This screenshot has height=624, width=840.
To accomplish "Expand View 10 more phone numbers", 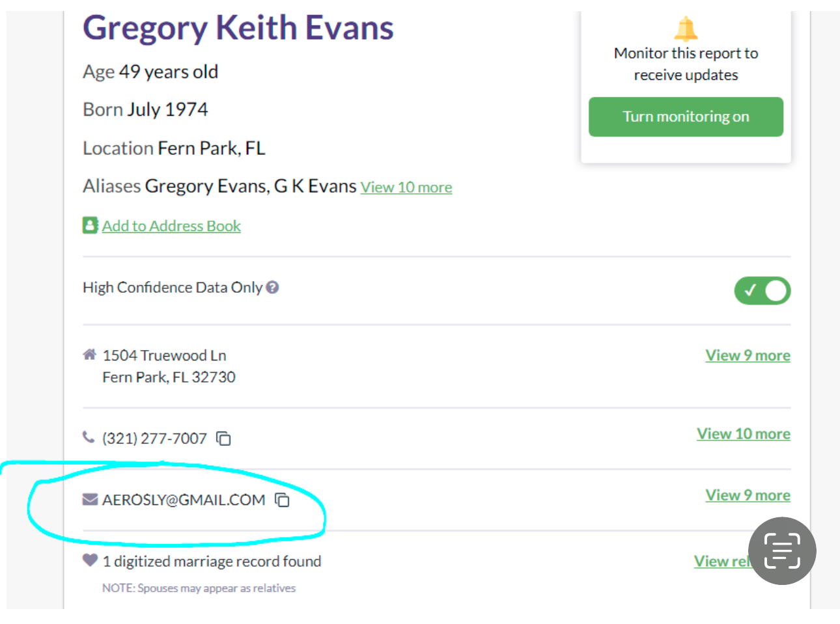I will click(743, 433).
